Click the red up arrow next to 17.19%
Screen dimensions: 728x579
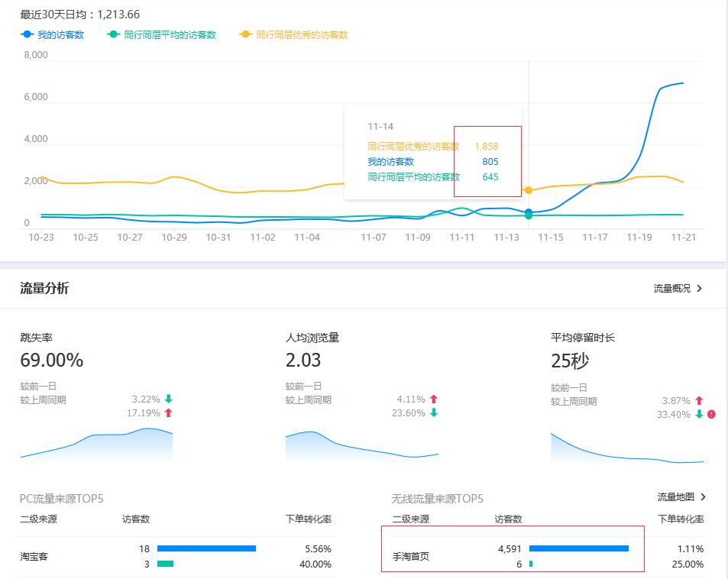[169, 412]
